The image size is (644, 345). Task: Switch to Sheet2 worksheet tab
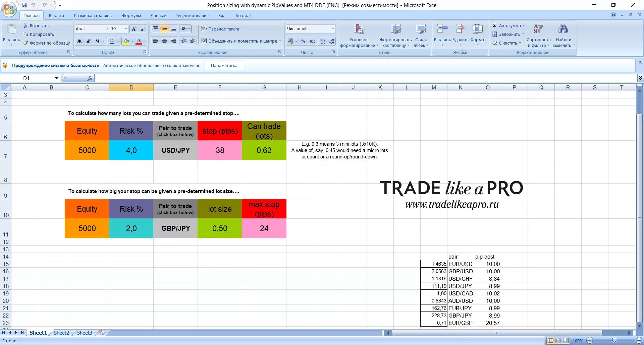(x=61, y=333)
